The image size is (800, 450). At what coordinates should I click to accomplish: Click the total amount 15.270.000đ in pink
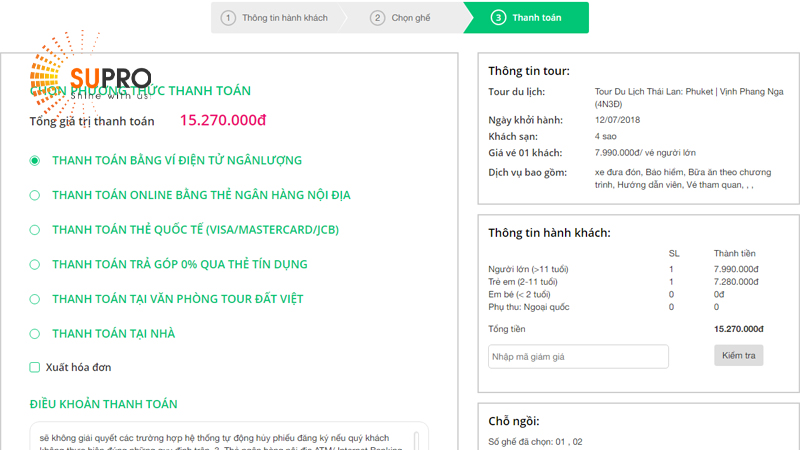pyautogui.click(x=222, y=120)
